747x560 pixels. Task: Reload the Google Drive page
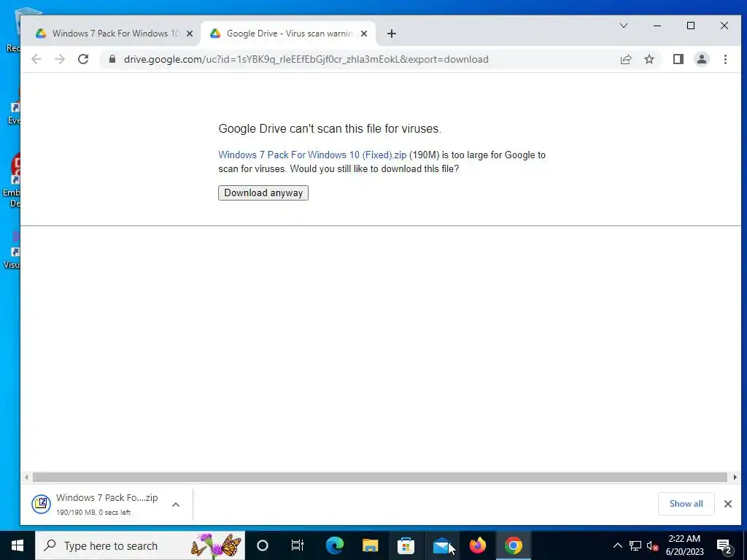coord(83,59)
